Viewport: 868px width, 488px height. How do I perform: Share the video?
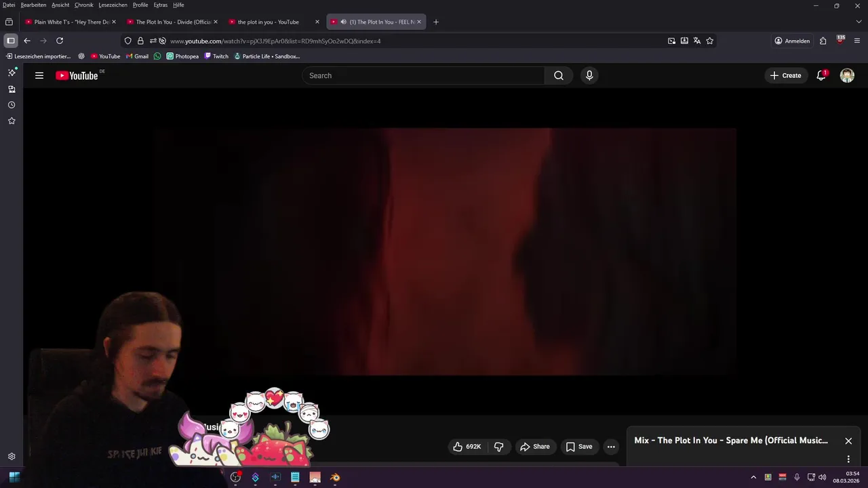(x=534, y=447)
